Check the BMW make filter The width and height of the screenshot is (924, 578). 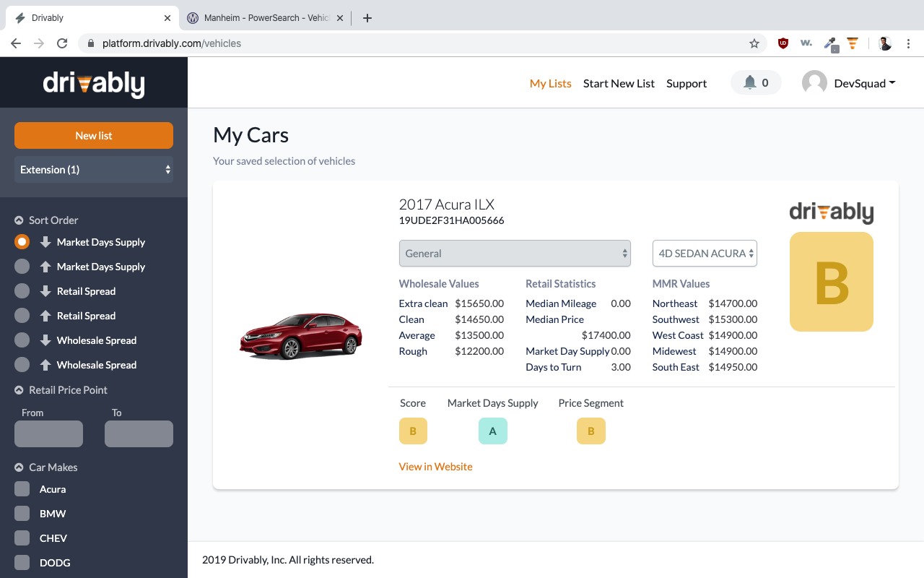pos(22,514)
